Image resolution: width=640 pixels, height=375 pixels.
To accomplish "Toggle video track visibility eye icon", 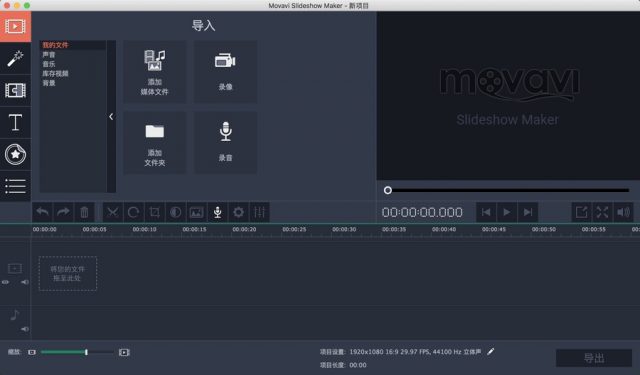I will coord(5,282).
